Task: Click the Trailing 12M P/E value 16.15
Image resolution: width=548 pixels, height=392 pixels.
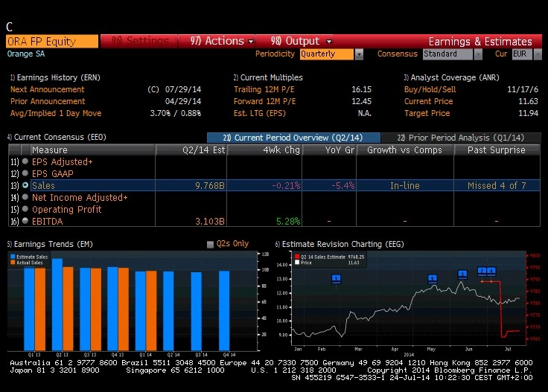Action: 361,89
